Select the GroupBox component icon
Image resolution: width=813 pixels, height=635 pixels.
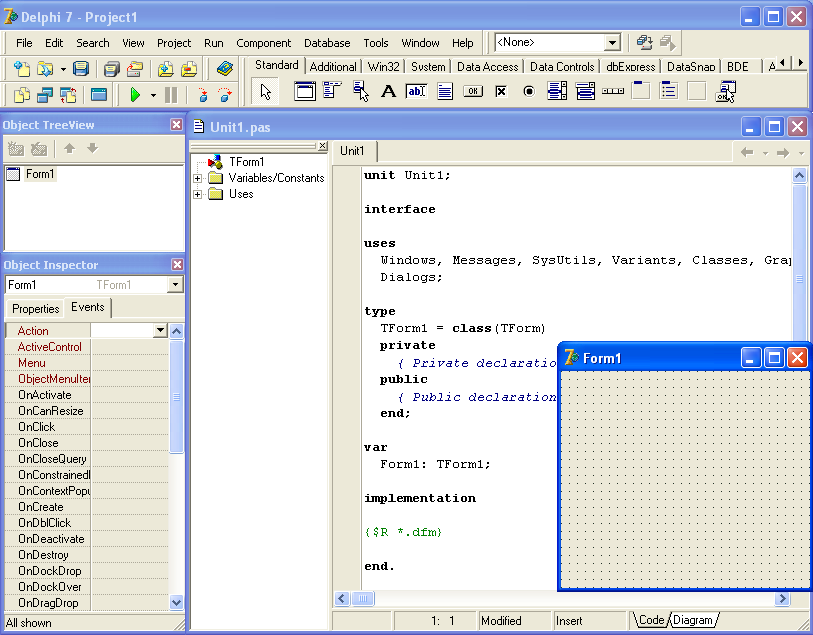pyautogui.click(x=641, y=92)
